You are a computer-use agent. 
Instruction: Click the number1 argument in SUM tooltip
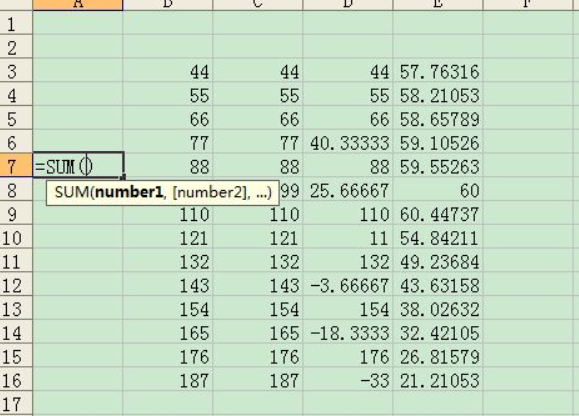[x=129, y=192]
